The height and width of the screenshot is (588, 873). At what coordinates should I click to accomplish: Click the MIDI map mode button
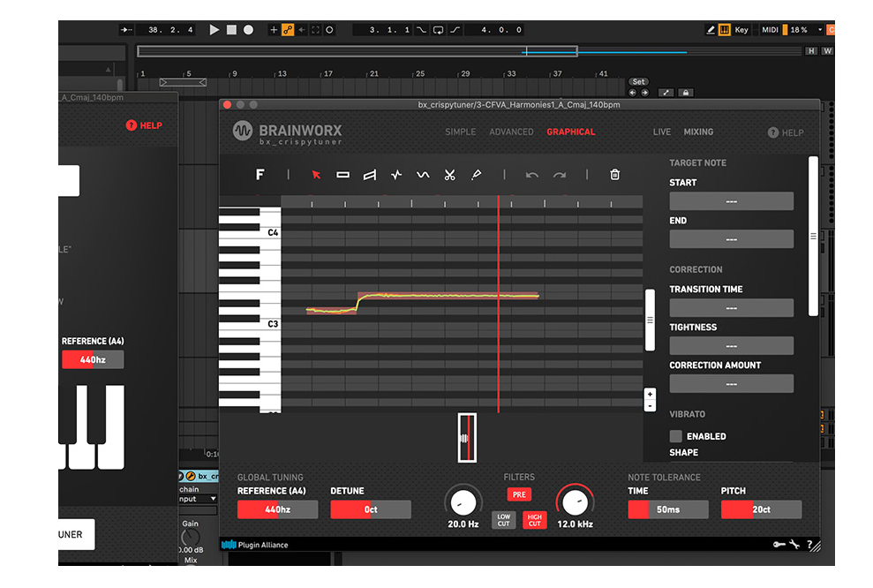click(x=770, y=30)
